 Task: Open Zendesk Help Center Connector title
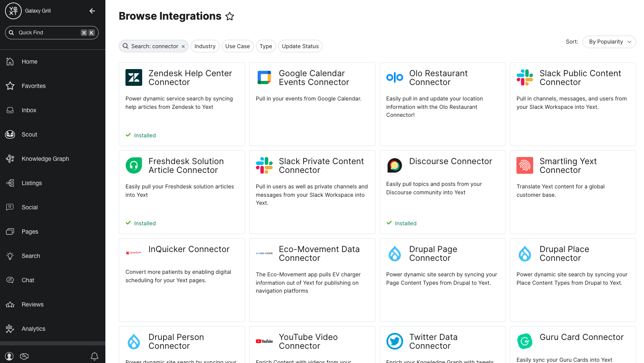coord(190,78)
